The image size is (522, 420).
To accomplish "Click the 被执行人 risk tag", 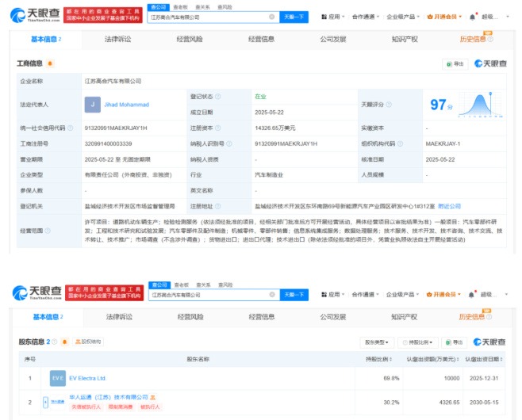I will [x=150, y=407].
